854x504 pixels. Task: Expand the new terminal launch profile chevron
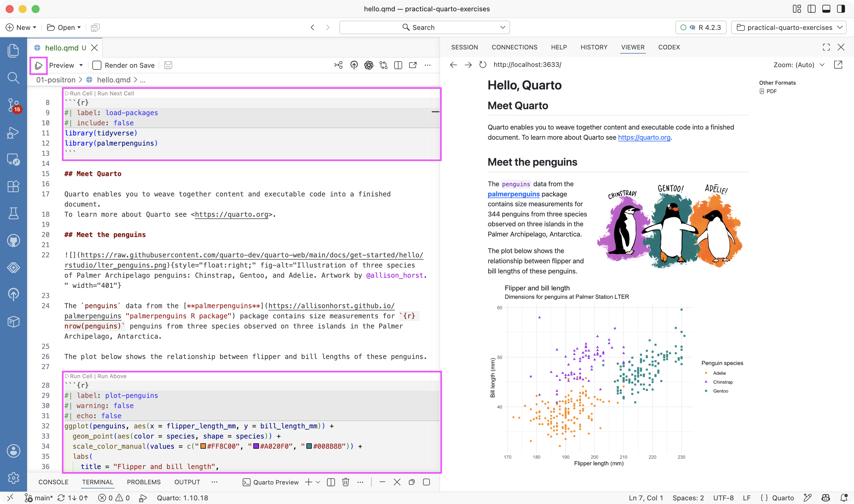click(318, 482)
